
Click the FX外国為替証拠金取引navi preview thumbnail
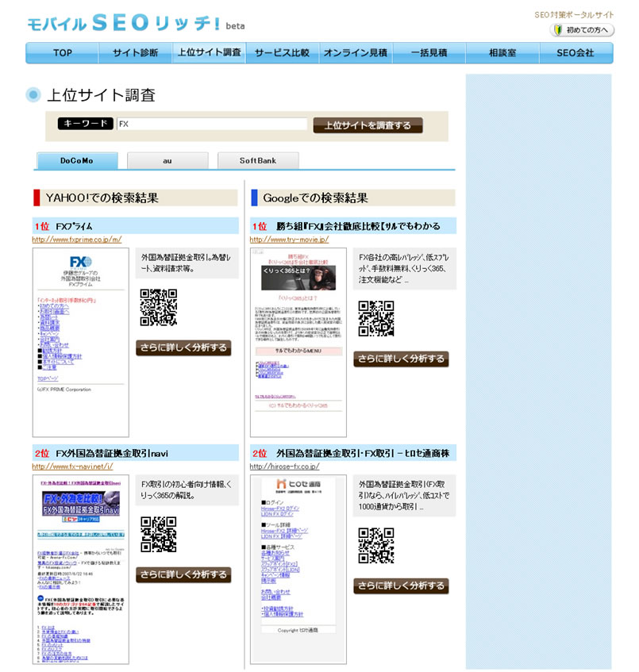point(81,569)
